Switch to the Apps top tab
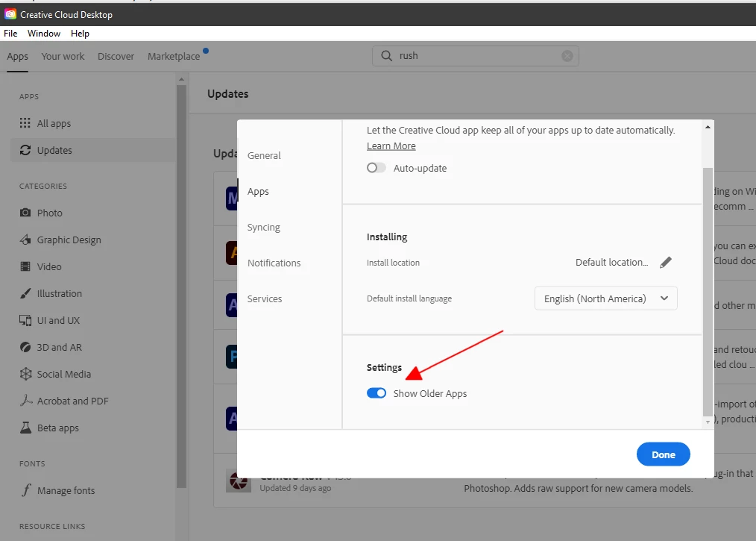Image resolution: width=756 pixels, height=541 pixels. coord(17,57)
